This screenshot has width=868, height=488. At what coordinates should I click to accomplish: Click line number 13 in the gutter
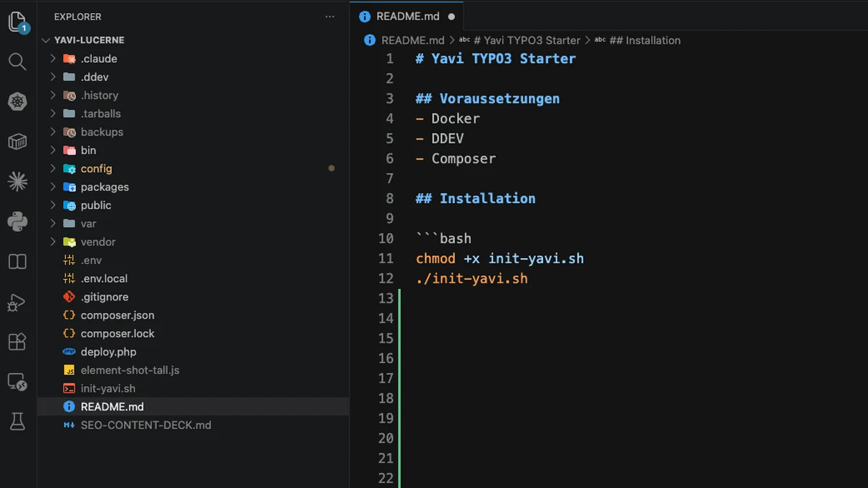[386, 298]
